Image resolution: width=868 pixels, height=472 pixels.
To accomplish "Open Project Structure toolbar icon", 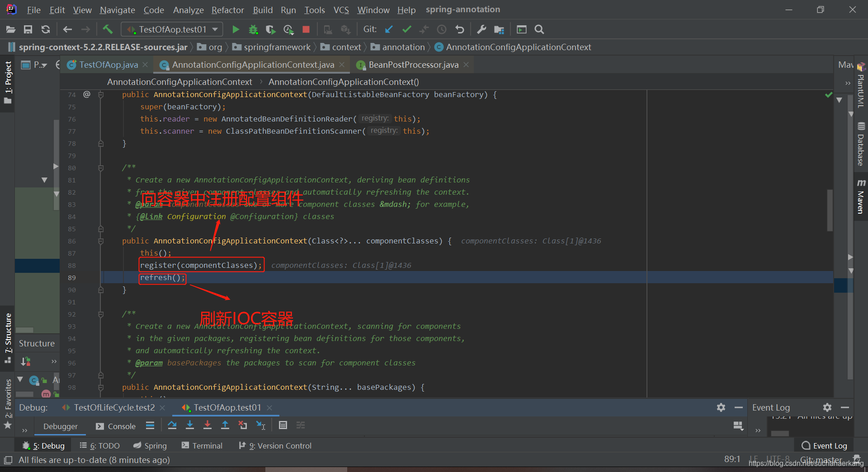I will 499,29.
